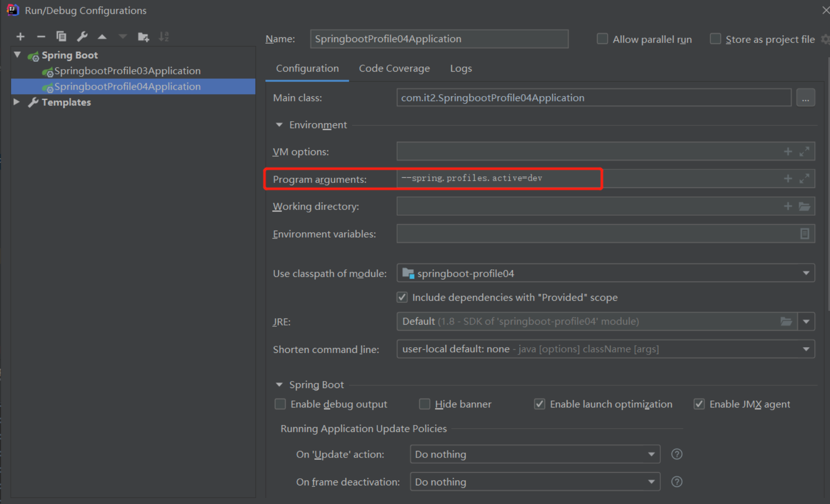830x504 pixels.
Task: Click into the Name text field
Action: pos(439,39)
